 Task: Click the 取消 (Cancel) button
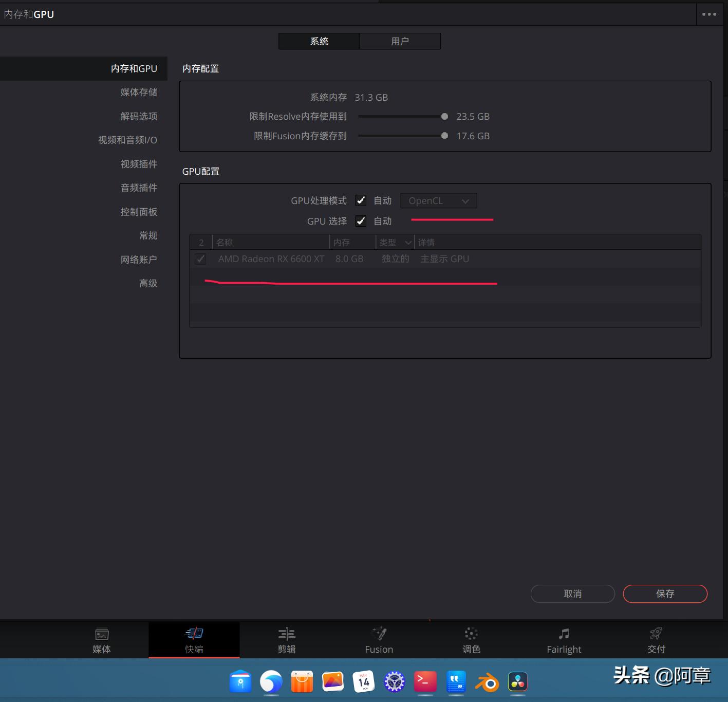pyautogui.click(x=572, y=594)
